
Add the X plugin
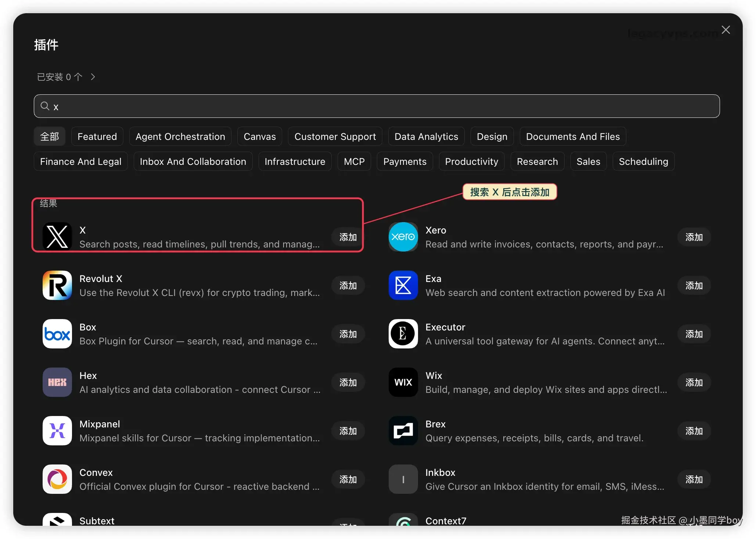pos(348,237)
